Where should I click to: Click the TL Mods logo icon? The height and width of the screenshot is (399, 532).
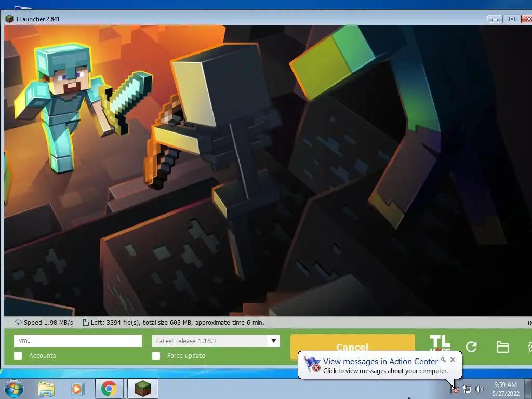point(440,343)
